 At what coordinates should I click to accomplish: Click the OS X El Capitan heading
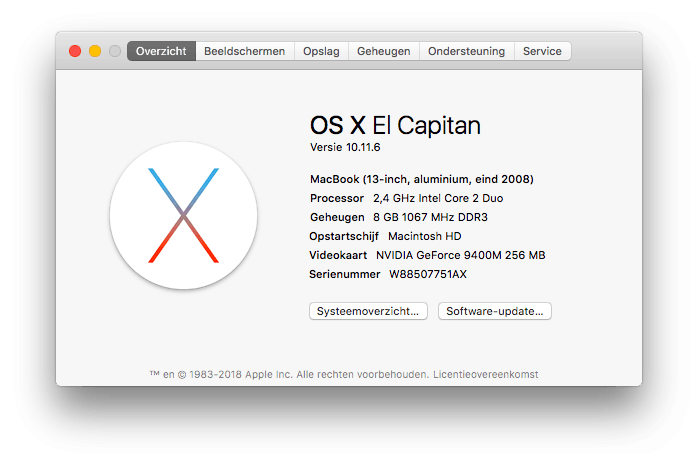pos(395,125)
